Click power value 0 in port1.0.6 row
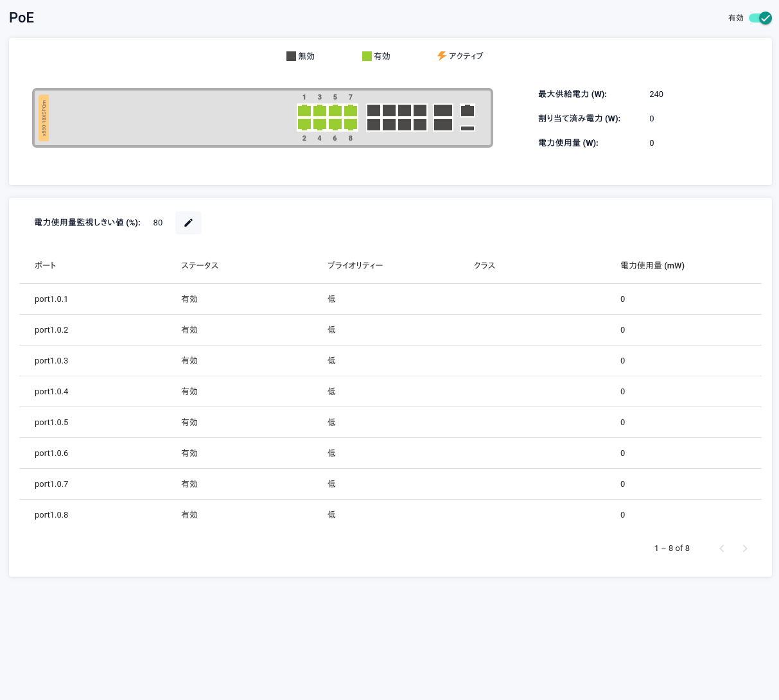This screenshot has width=779, height=700. click(x=622, y=453)
